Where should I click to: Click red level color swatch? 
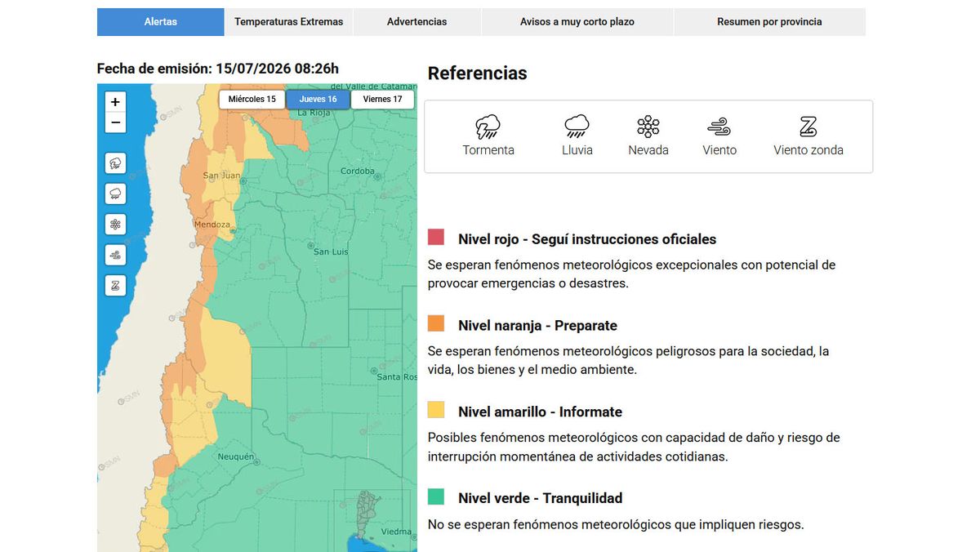coord(436,238)
